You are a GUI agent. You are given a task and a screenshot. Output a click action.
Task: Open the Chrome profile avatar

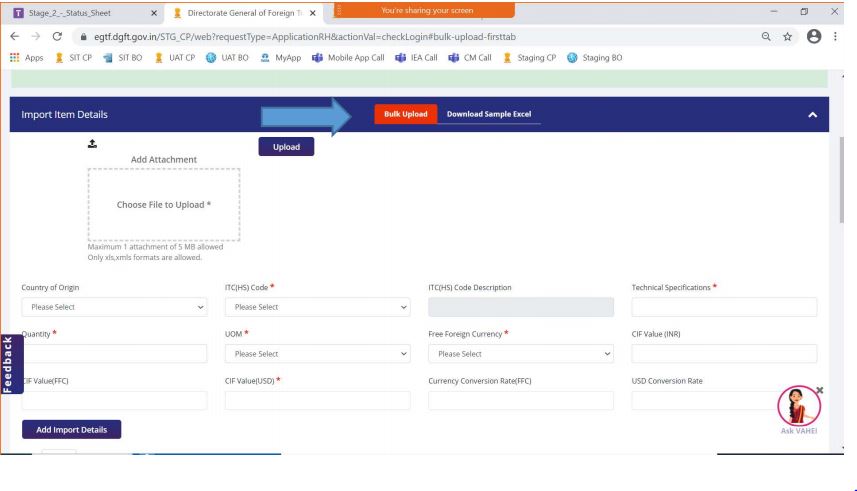(814, 36)
